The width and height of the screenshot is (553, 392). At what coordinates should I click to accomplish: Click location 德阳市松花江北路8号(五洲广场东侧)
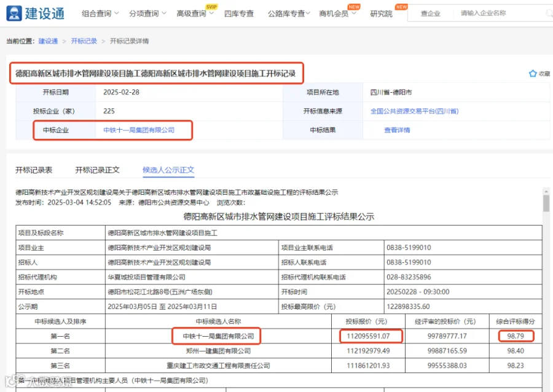[x=160, y=292]
